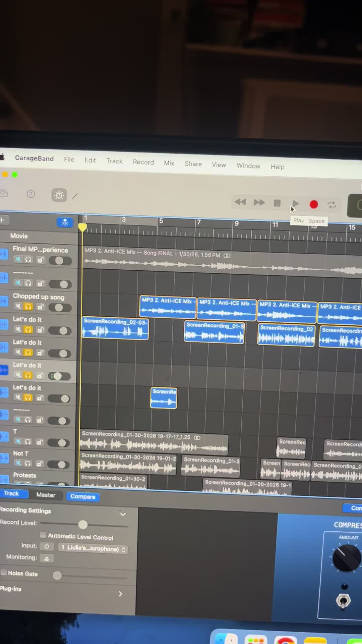
Task: Click the mute button on the highlighted Let's do it track
Action: click(x=18, y=375)
